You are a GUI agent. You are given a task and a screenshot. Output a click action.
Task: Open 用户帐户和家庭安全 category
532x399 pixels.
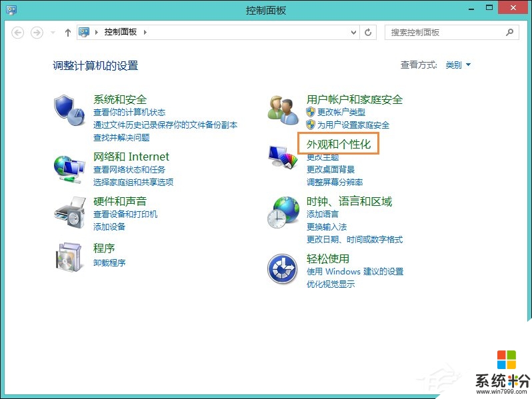coord(355,99)
